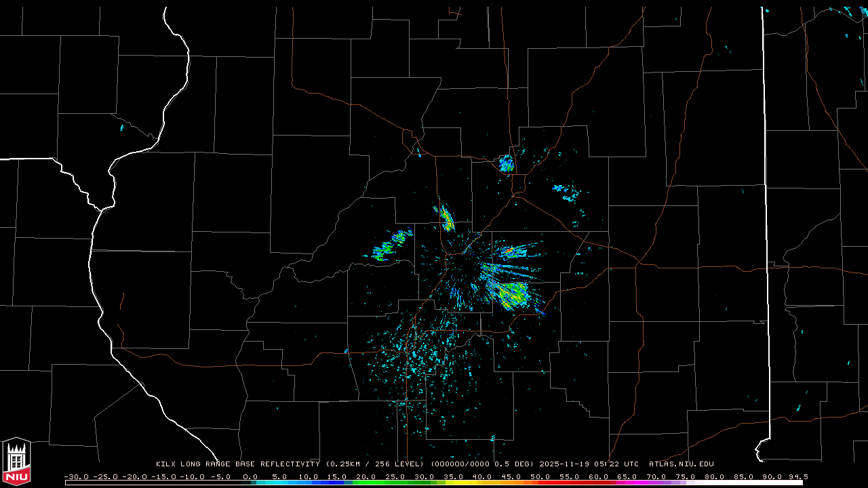Click the NIU logo in bottom-left corner
868x488 pixels.
click(x=16, y=462)
